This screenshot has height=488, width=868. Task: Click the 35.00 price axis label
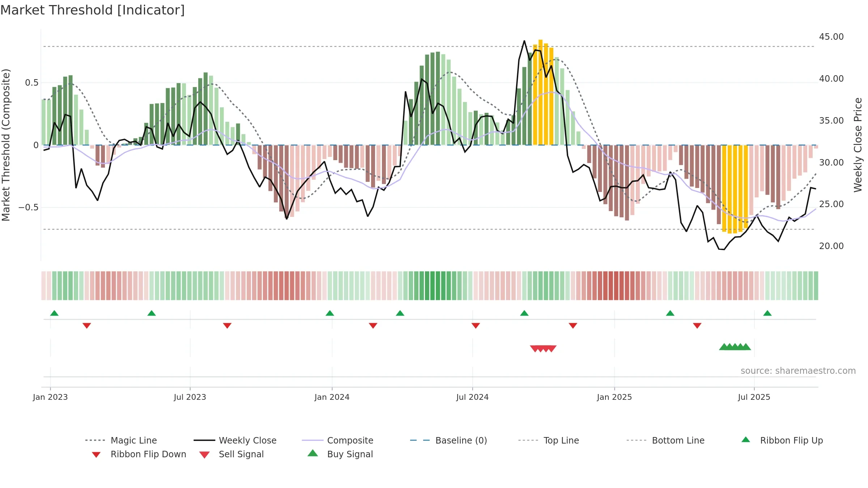pos(831,121)
